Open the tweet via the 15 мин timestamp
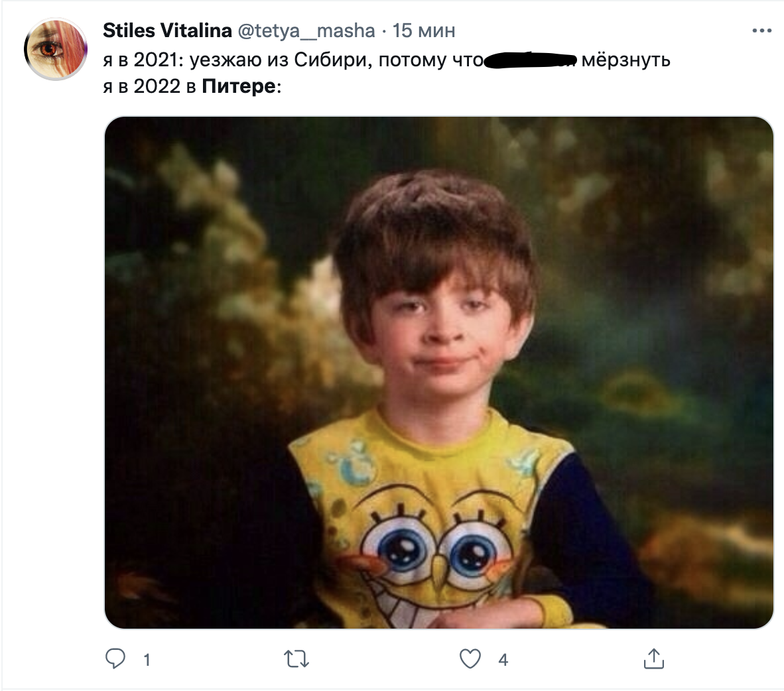The height and width of the screenshot is (691, 784). (x=424, y=31)
